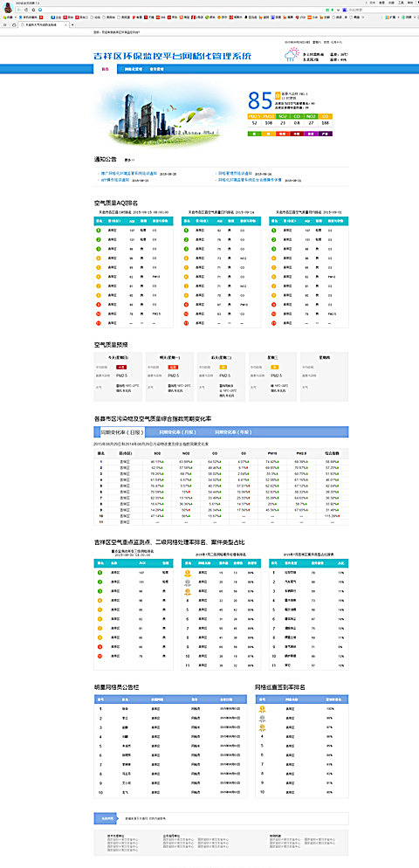Viewport: 419px width, 868px height.
Task: Click the 空气质量AQI排名 section heading
Action: [x=116, y=203]
